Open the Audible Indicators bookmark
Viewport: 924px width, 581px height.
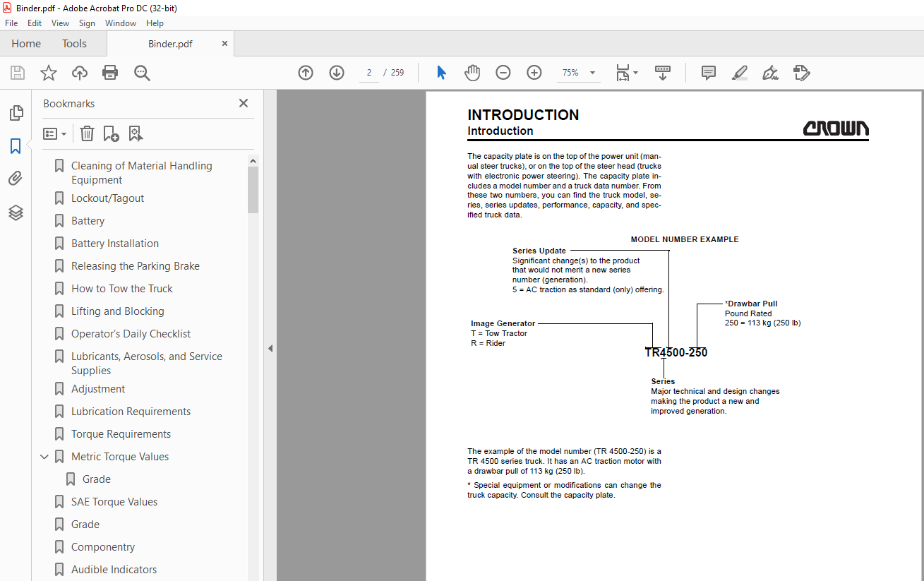click(x=114, y=570)
